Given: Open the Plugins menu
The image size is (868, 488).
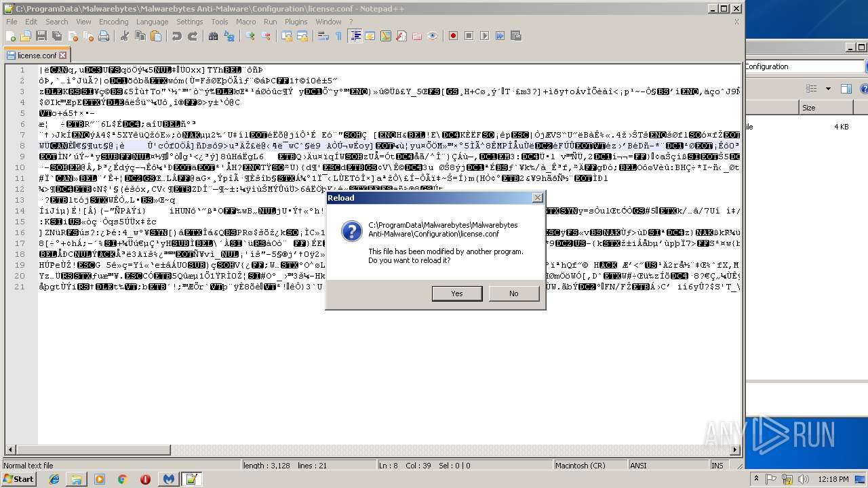Looking at the screenshot, I should tap(296, 22).
